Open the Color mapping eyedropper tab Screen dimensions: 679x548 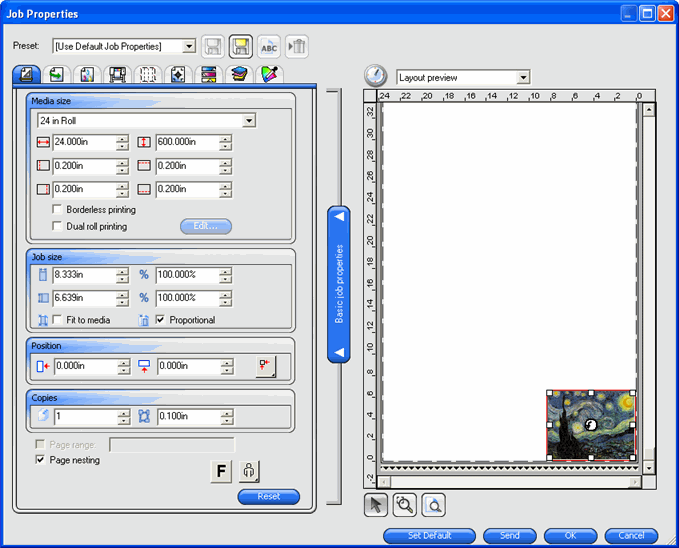(269, 75)
